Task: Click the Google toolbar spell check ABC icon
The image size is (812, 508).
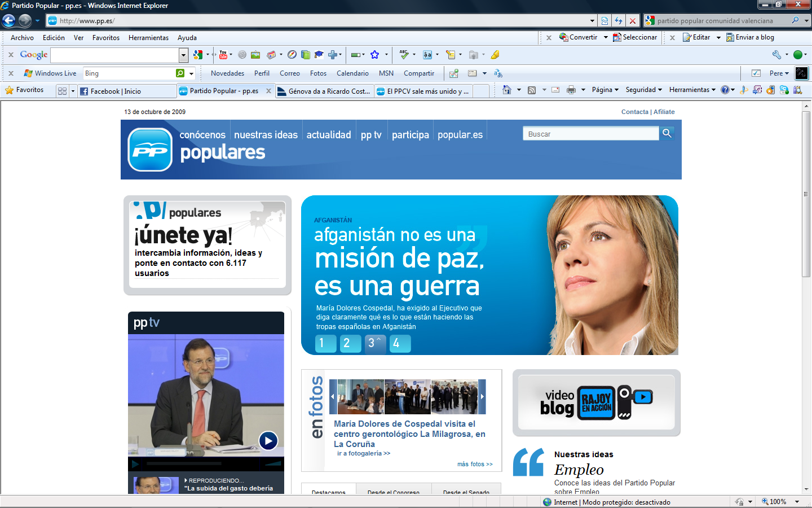Action: [404, 55]
